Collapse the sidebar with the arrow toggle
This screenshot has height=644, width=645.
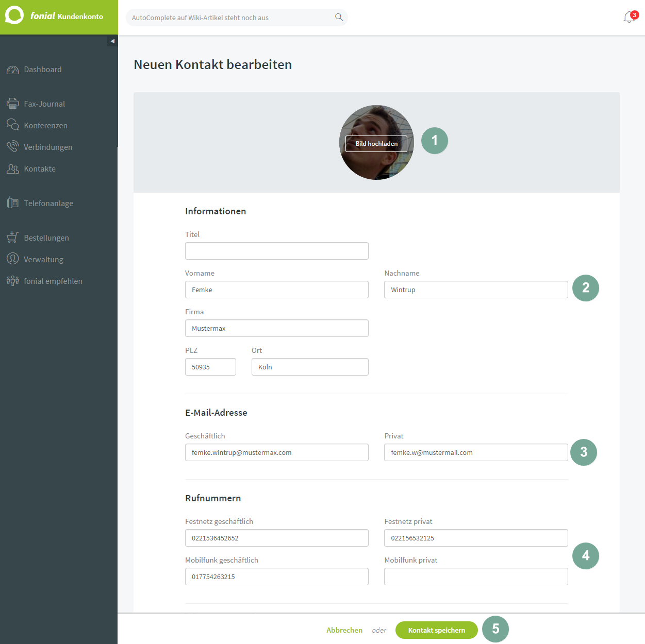(x=112, y=41)
